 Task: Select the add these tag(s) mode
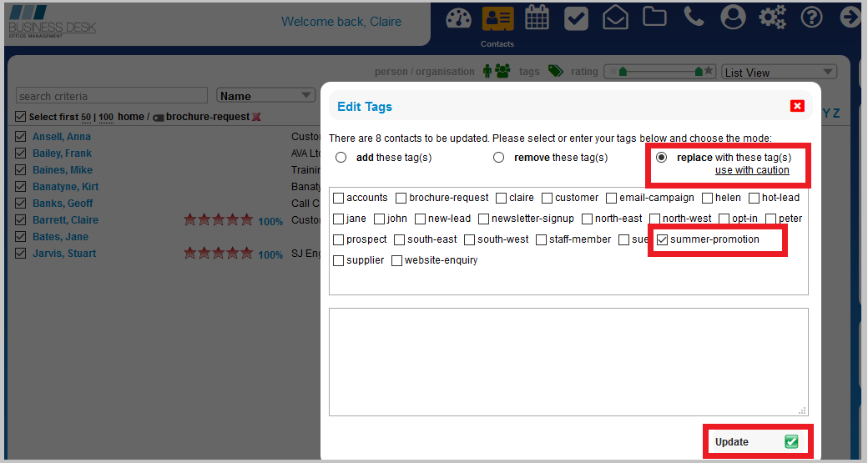coord(341,158)
